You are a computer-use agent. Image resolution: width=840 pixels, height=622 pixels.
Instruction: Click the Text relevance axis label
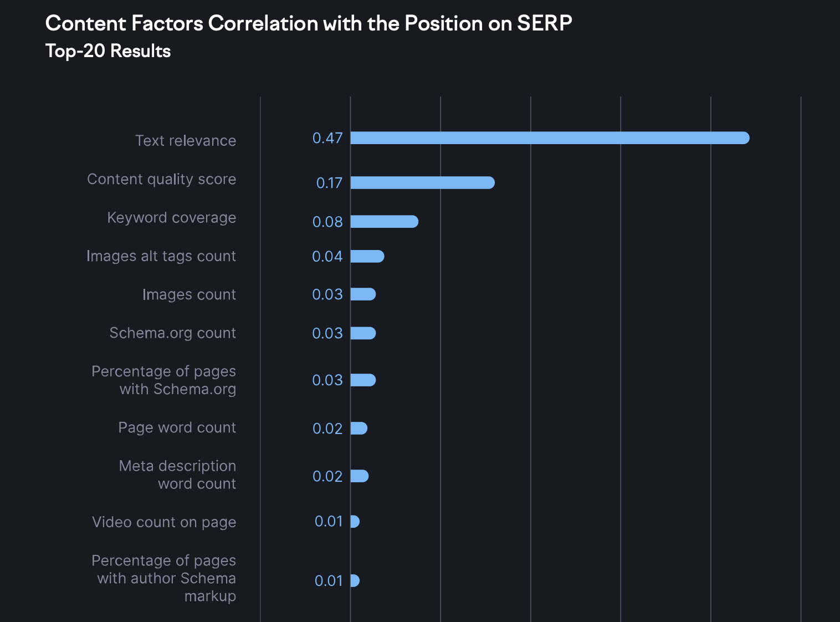tap(186, 141)
